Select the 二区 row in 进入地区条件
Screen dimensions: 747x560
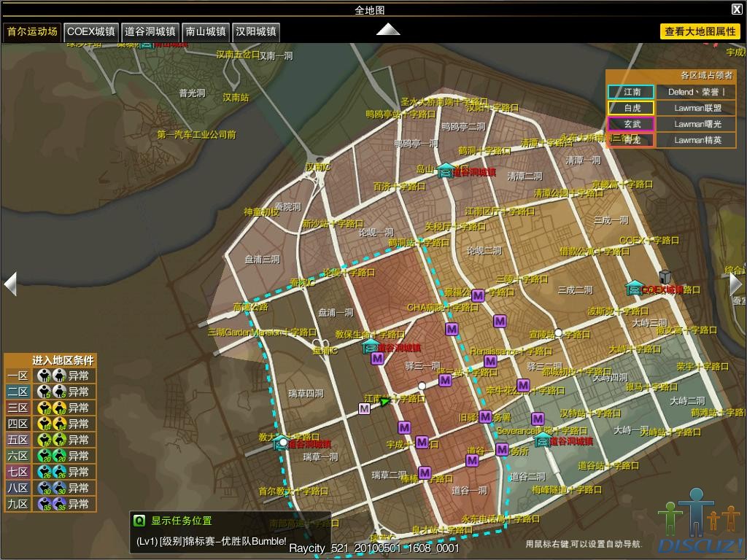50,392
